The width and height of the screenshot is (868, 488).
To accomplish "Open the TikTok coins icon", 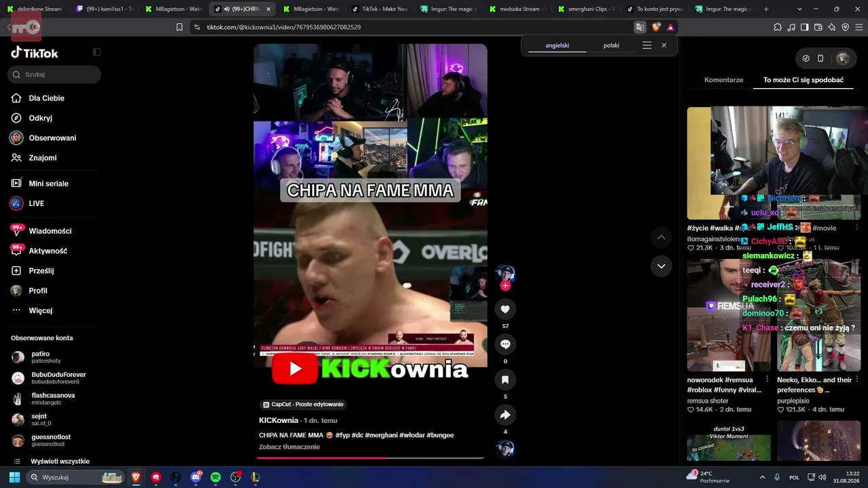I will click(806, 58).
